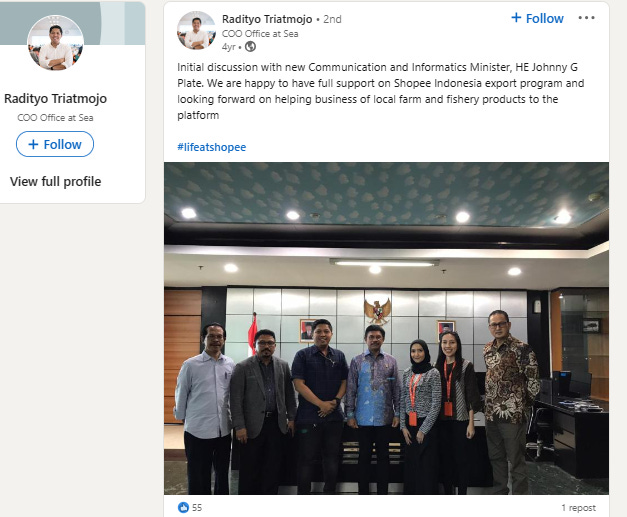Open Radityo's avatar in the post header
This screenshot has width=627, height=517.
coord(196,31)
